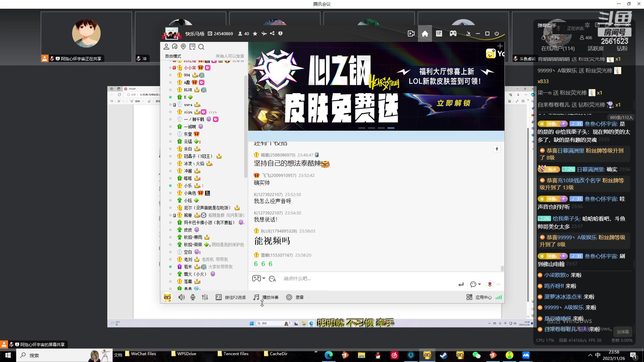Select the microphone icon in bottom toolbar

[193, 297]
